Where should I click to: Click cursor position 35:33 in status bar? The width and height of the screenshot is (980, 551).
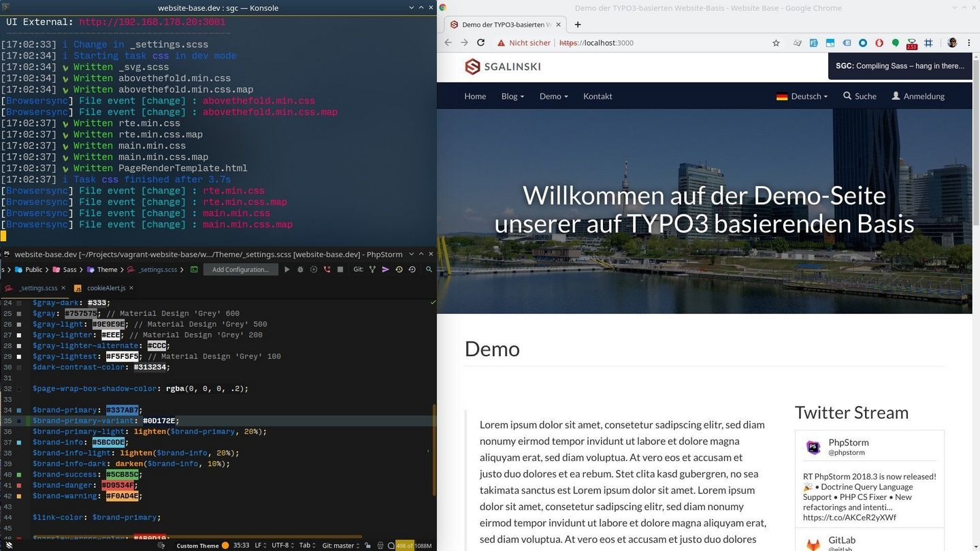click(241, 546)
